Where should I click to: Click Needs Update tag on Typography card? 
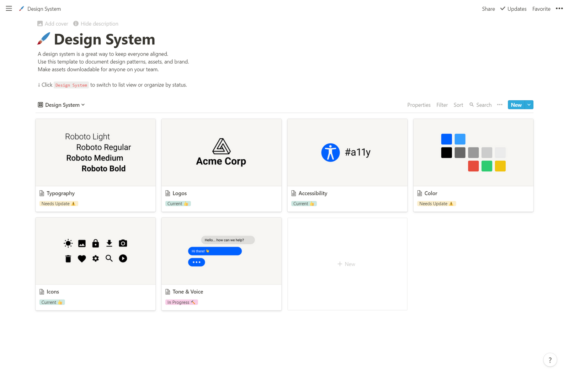(59, 203)
